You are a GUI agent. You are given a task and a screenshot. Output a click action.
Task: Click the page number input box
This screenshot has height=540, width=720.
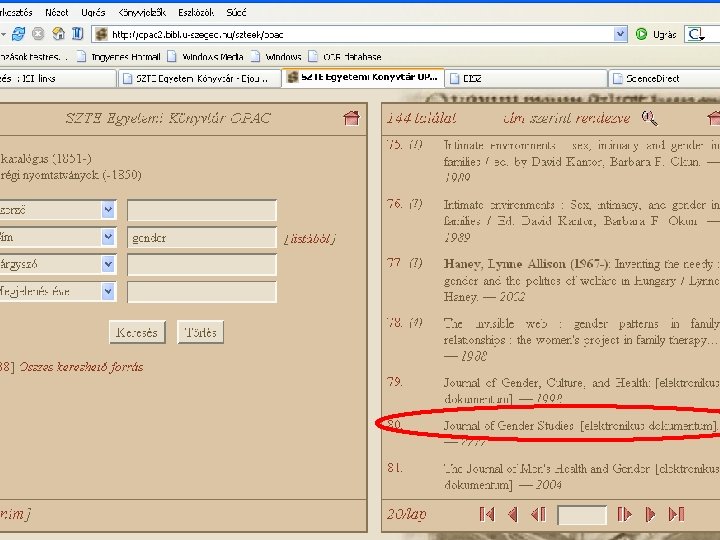tap(582, 514)
